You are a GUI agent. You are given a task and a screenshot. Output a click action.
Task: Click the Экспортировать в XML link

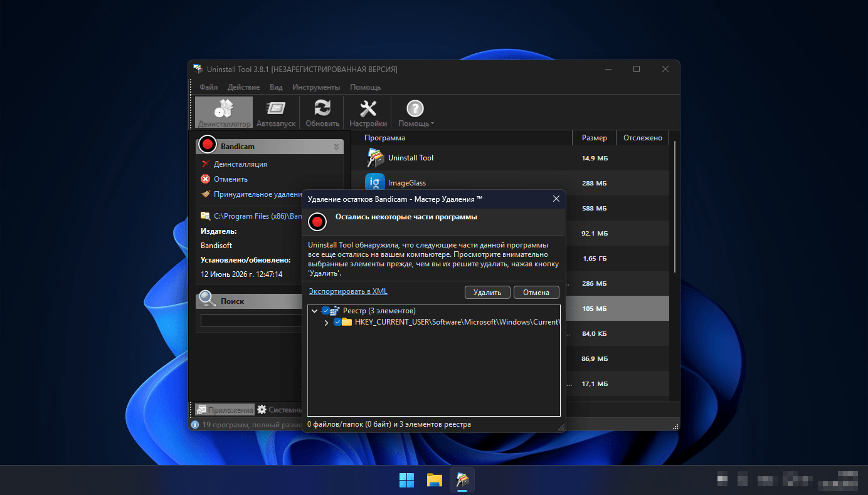(348, 291)
